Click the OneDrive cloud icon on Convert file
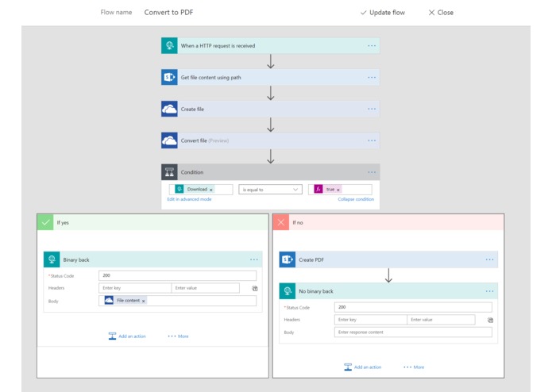The height and width of the screenshot is (392, 552). [x=169, y=140]
